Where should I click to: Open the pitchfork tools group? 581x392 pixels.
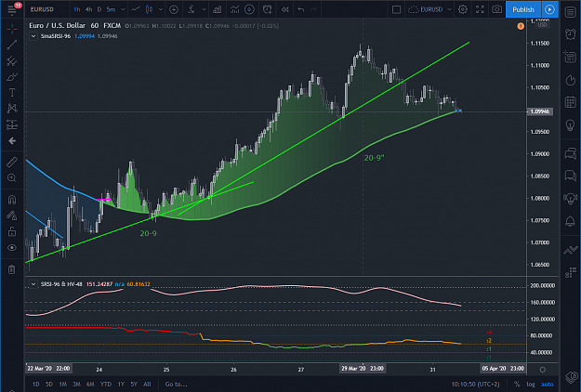point(12,60)
